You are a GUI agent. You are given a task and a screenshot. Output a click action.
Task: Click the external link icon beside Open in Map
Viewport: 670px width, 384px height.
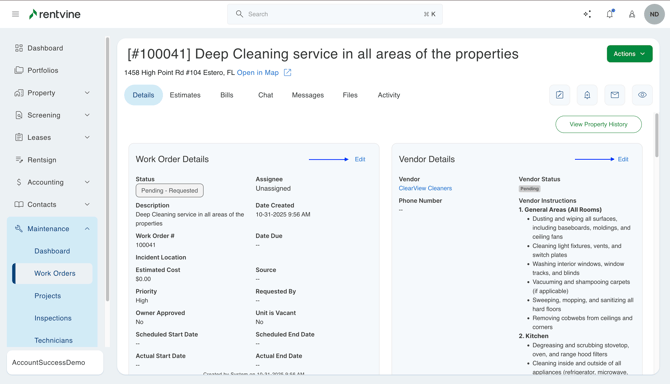coord(288,73)
